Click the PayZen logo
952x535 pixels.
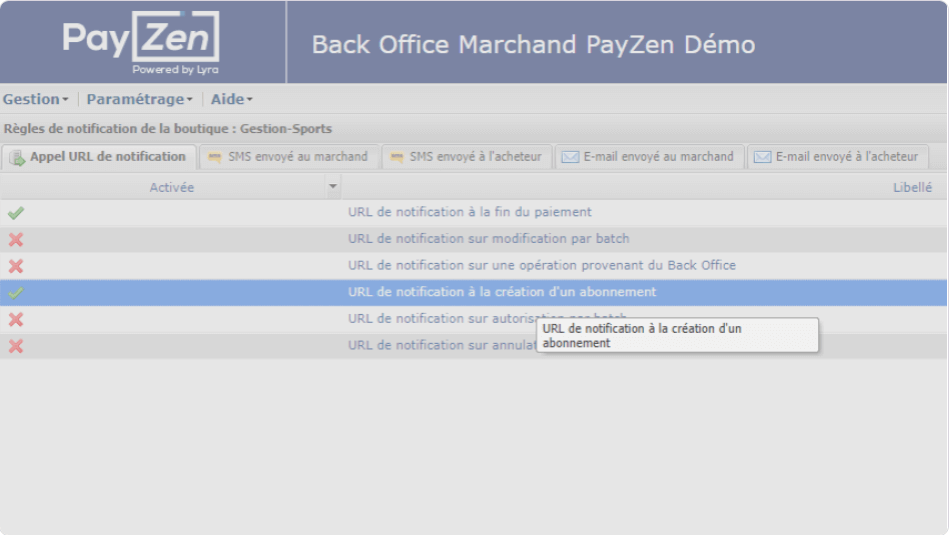(141, 43)
